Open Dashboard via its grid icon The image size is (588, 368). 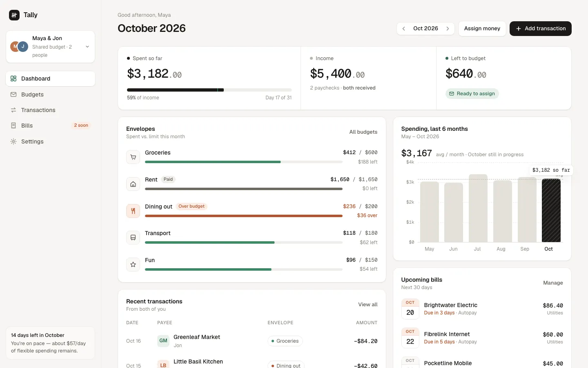click(13, 79)
